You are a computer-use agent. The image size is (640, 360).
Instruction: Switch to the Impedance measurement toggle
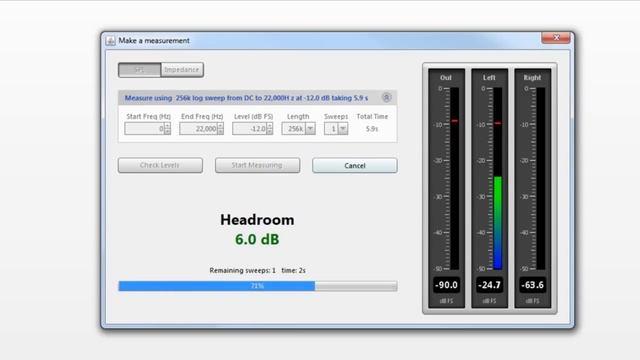pyautogui.click(x=182, y=70)
